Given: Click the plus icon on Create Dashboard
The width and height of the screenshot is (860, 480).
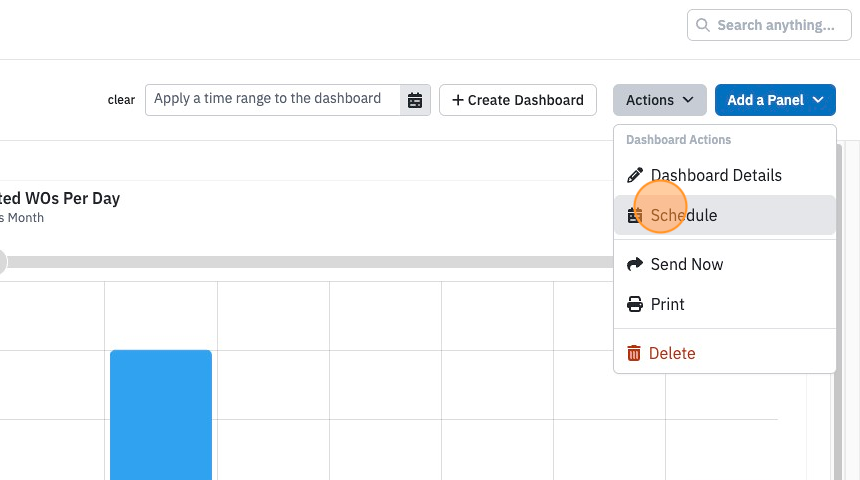Looking at the screenshot, I should point(457,100).
